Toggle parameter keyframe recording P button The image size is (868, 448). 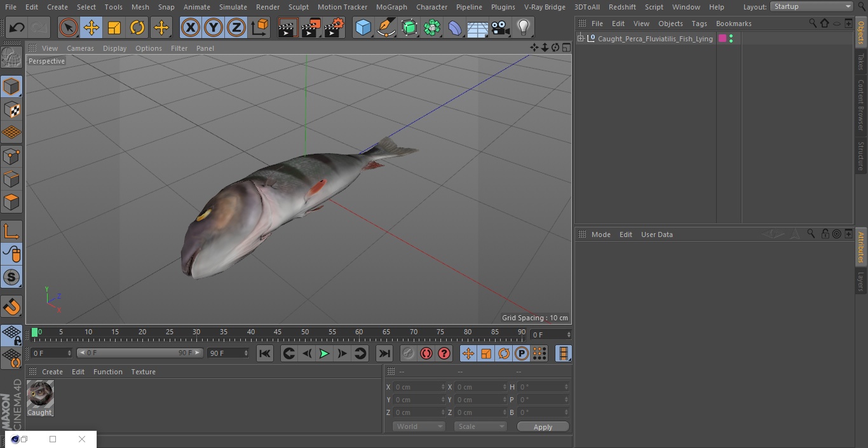click(x=522, y=353)
